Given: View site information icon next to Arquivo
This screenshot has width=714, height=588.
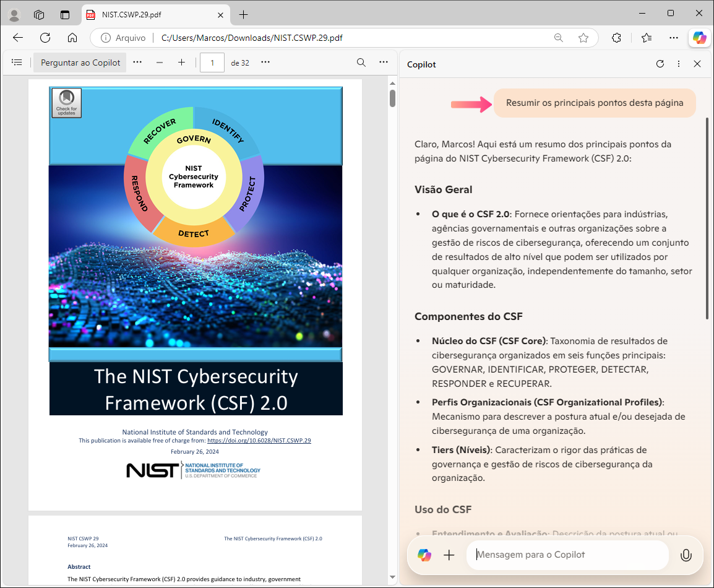Looking at the screenshot, I should (106, 38).
